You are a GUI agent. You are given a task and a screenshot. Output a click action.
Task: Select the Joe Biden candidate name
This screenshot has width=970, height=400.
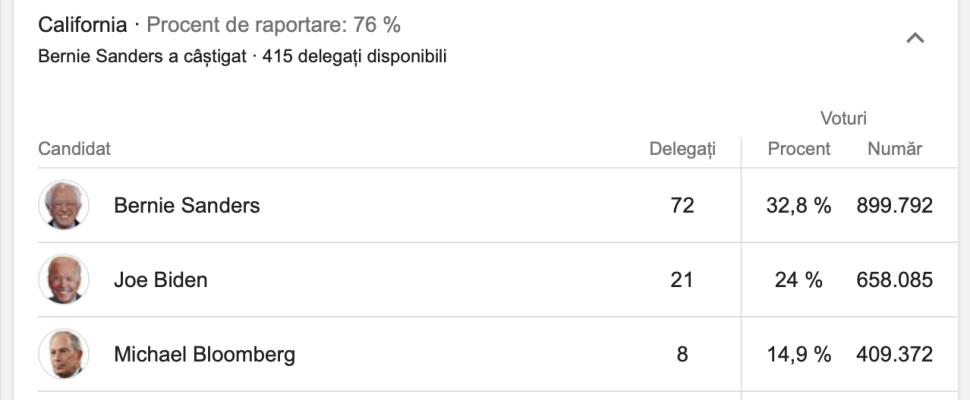[161, 280]
